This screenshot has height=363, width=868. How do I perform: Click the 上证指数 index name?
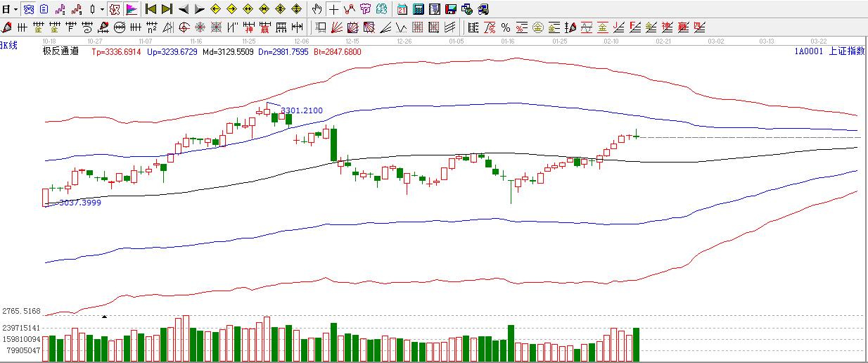pos(846,51)
